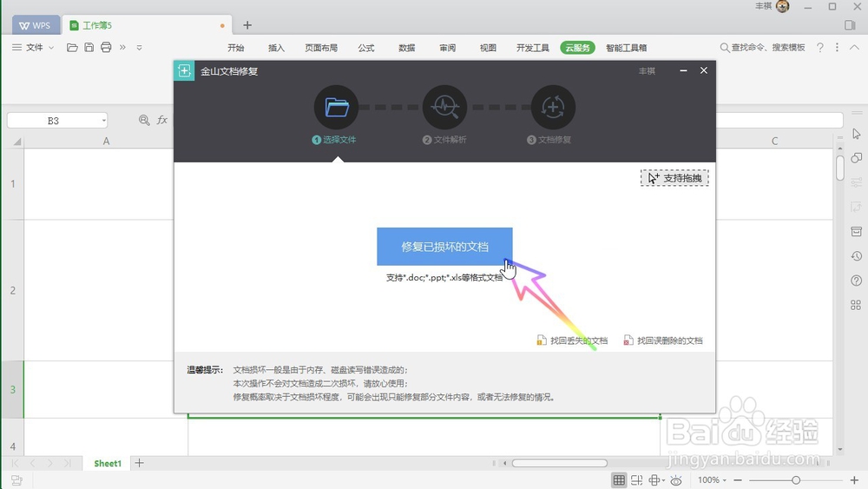Select column C header
The height and width of the screenshot is (489, 868).
click(774, 142)
